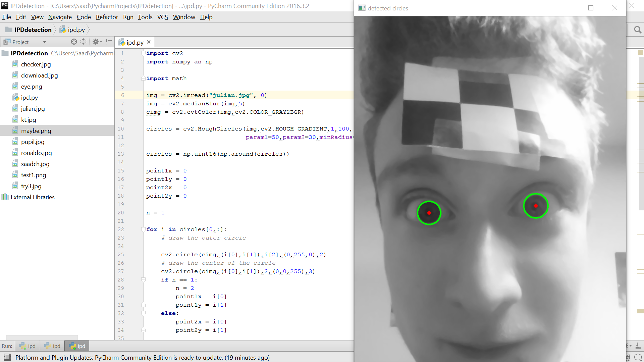Viewport: 644px width, 362px height.
Task: Select the active third ipd run tab
Action: point(77,346)
